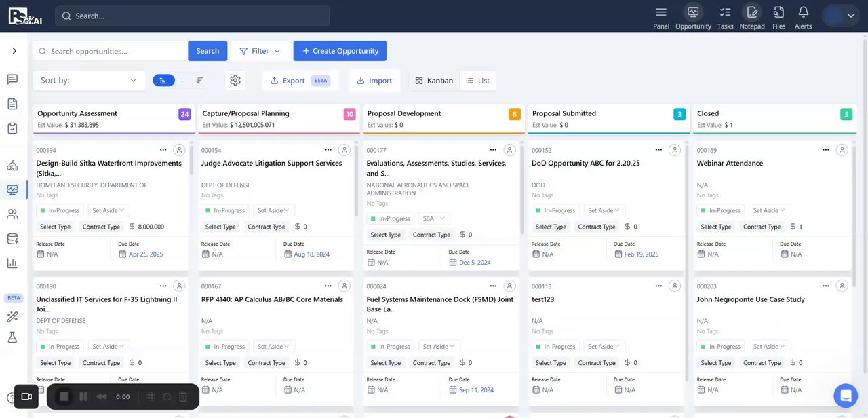Open user profile dropdown arrow

pos(852,16)
